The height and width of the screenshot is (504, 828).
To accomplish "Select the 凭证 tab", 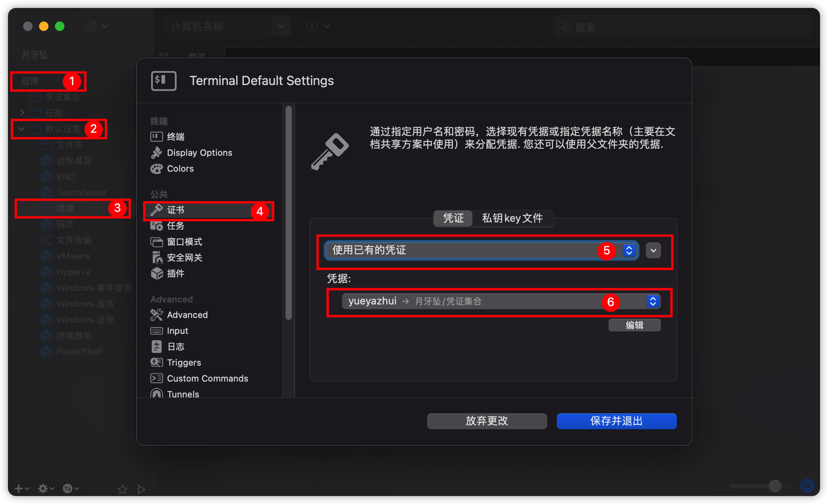I will [x=453, y=218].
